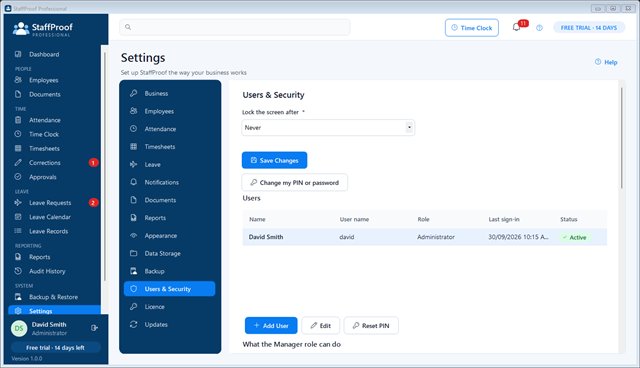Open Reports in the main sidebar
640x368 pixels.
tap(54, 257)
